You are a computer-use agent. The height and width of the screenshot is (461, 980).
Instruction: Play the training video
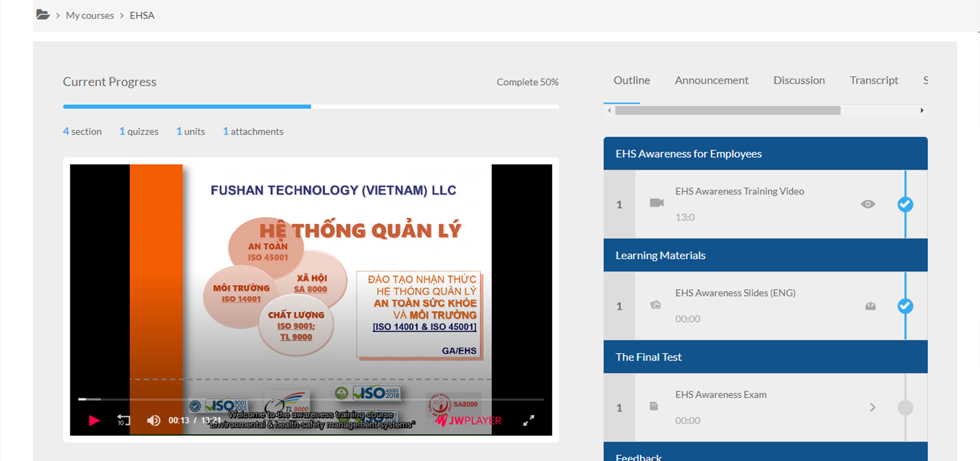pyautogui.click(x=94, y=420)
